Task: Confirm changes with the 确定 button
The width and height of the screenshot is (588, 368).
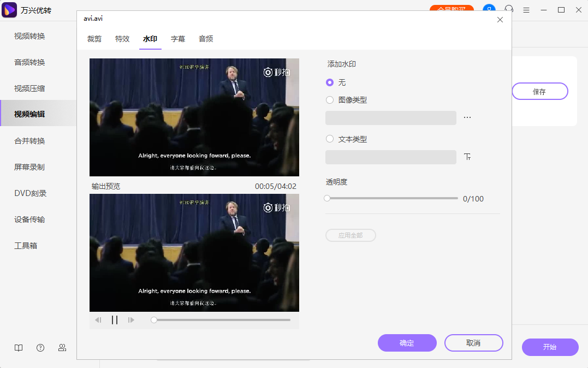Action: [407, 343]
